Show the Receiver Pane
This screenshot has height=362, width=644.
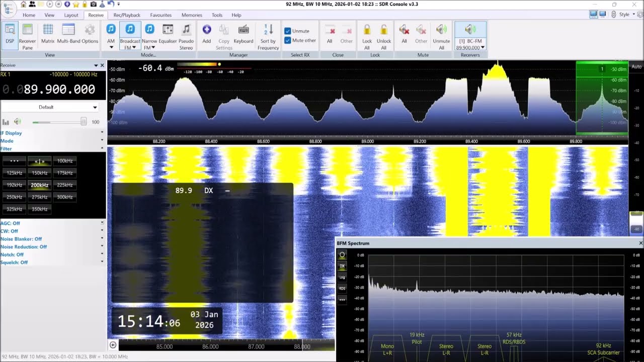pos(27,36)
